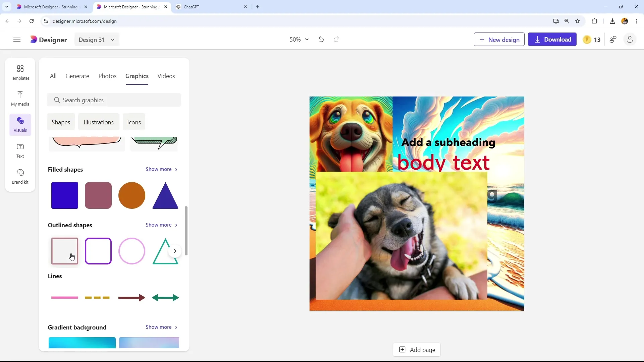The image size is (644, 362).
Task: Click the New design button
Action: 499,40
